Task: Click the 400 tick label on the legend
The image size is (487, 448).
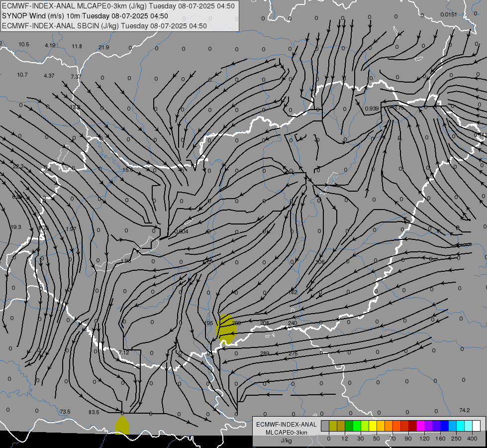Action: point(472,439)
